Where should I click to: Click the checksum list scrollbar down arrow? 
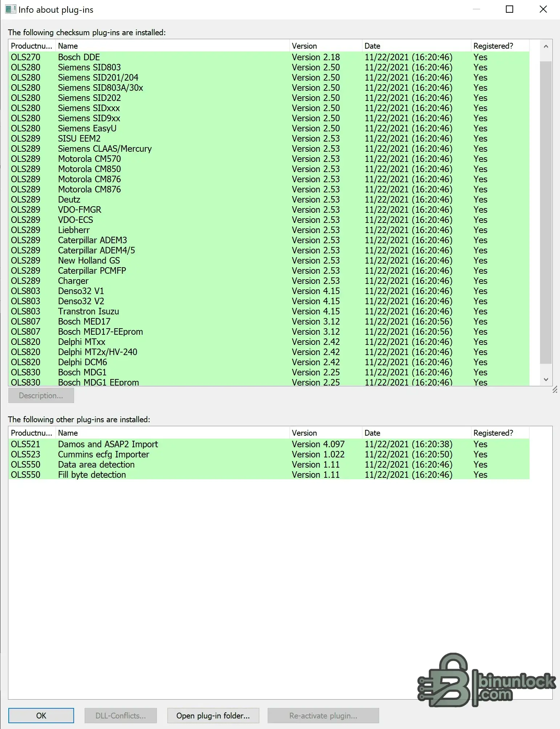click(546, 379)
